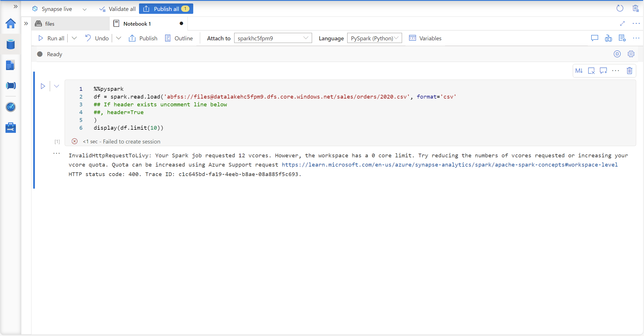Open the Language PySpark dropdown

pos(374,38)
